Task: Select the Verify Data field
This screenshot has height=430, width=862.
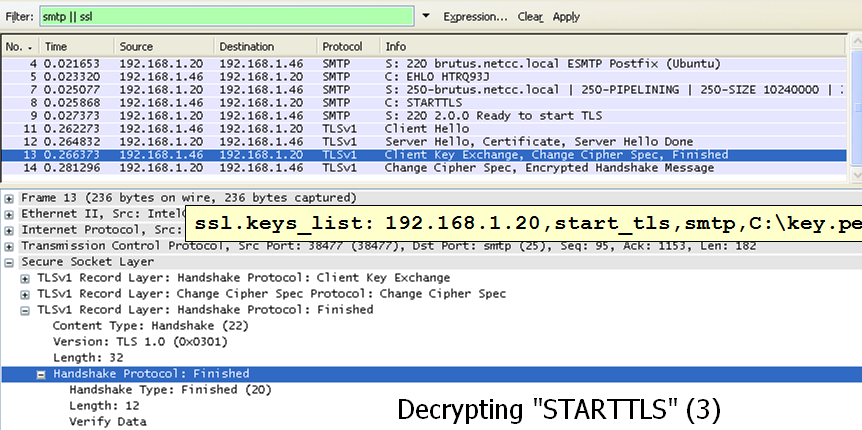Action: (x=107, y=422)
